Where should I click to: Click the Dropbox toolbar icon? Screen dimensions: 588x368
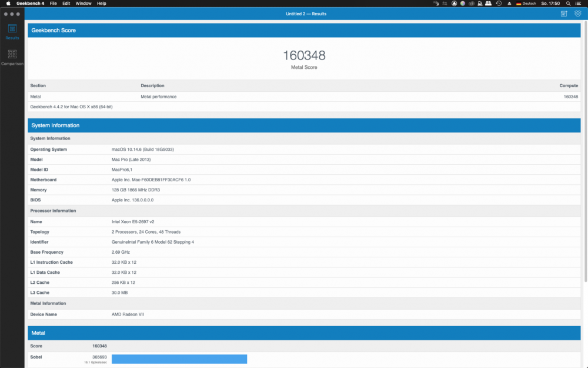pyautogui.click(x=577, y=14)
